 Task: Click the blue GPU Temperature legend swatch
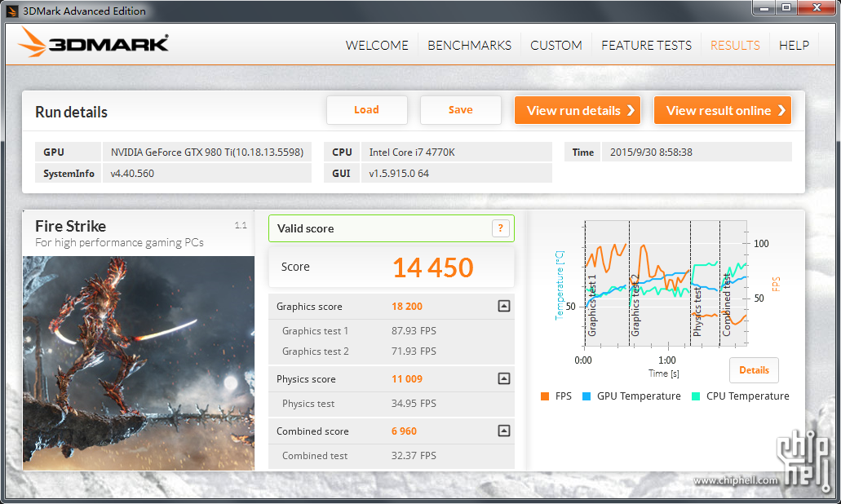[586, 396]
